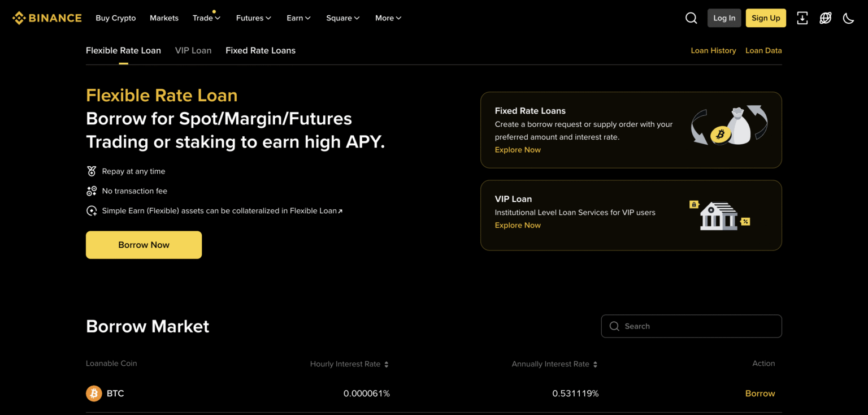Click the Action column header

pyautogui.click(x=763, y=364)
